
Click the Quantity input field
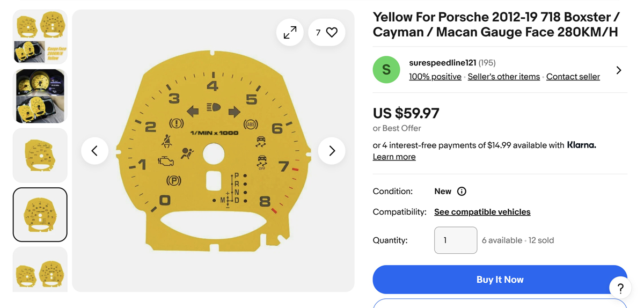(x=456, y=240)
